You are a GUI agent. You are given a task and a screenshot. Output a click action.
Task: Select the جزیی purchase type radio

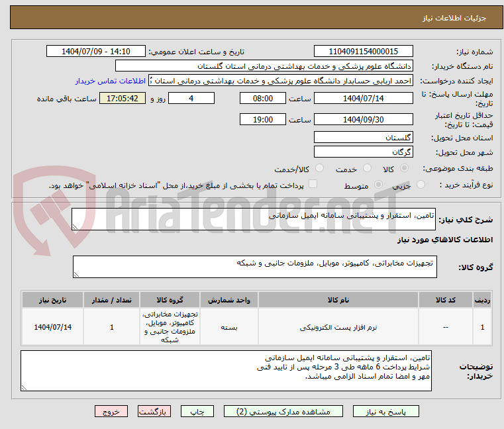421,185
